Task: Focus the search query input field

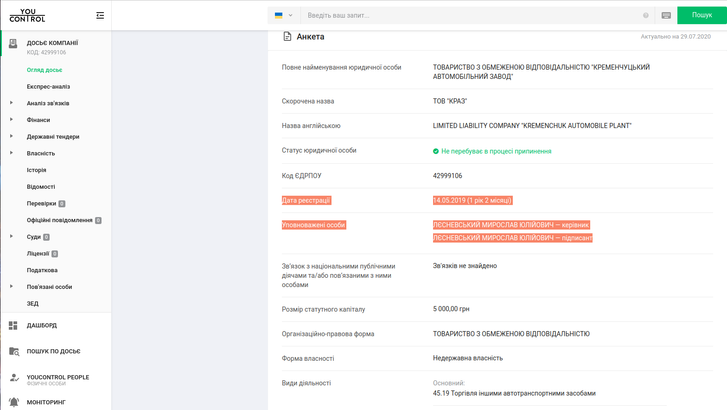Action: (x=472, y=15)
